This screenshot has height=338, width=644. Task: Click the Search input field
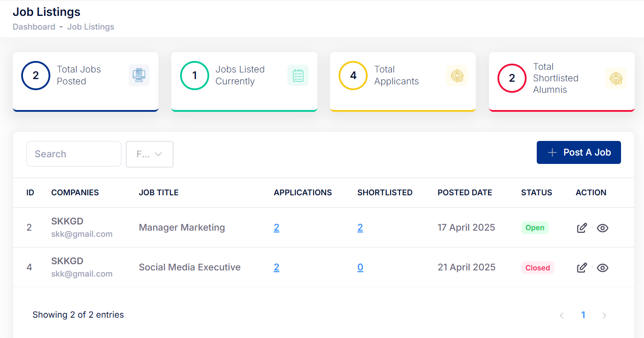click(x=74, y=154)
